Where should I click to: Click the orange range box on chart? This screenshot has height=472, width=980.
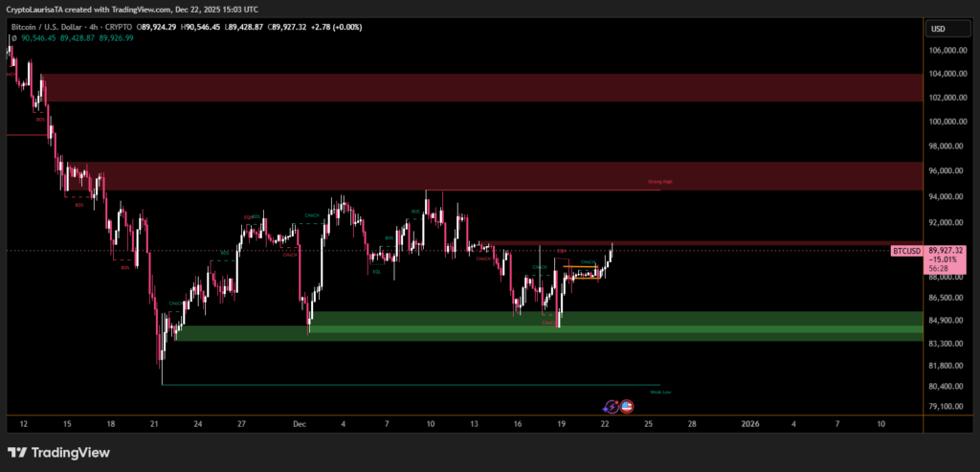pos(583,273)
